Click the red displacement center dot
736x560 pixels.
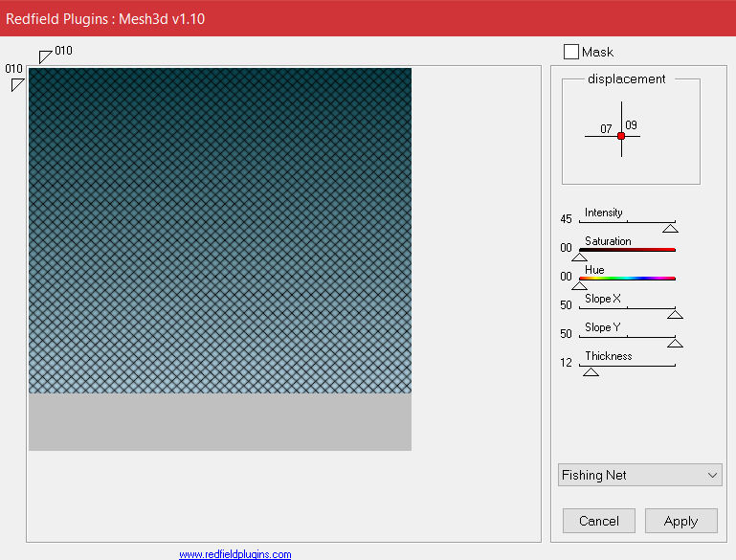pyautogui.click(x=621, y=136)
